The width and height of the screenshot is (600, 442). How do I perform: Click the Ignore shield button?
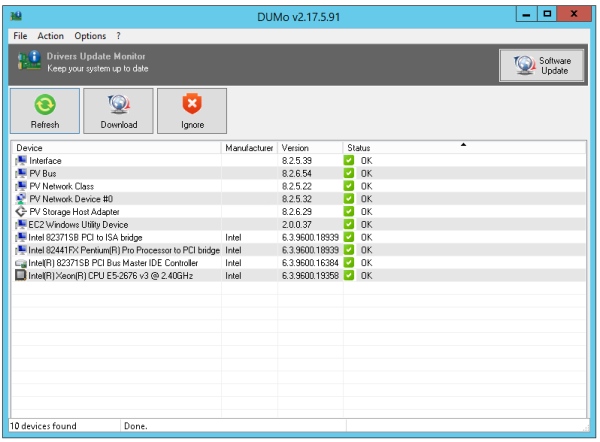[x=192, y=110]
